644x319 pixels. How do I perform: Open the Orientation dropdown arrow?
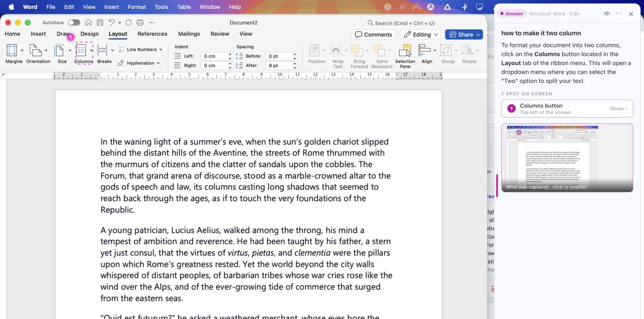coord(46,51)
